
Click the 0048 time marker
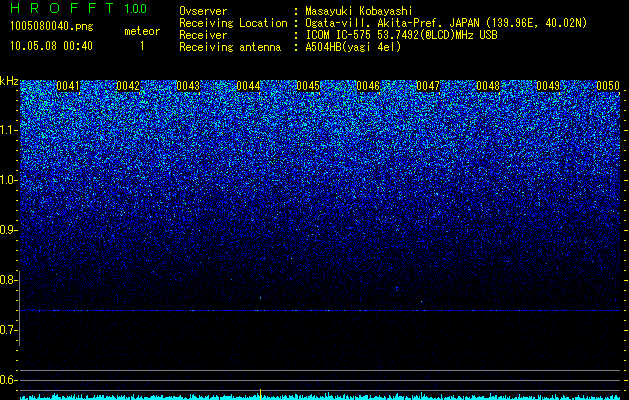pyautogui.click(x=488, y=86)
